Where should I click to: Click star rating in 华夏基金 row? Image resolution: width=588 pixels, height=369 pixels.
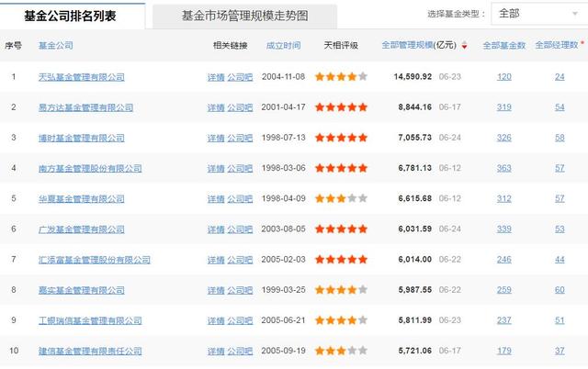click(341, 198)
